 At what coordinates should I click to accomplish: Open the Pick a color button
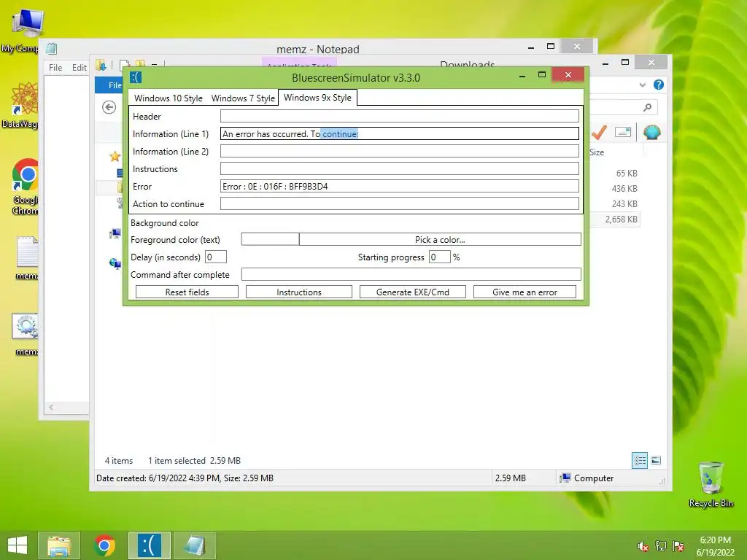(440, 239)
